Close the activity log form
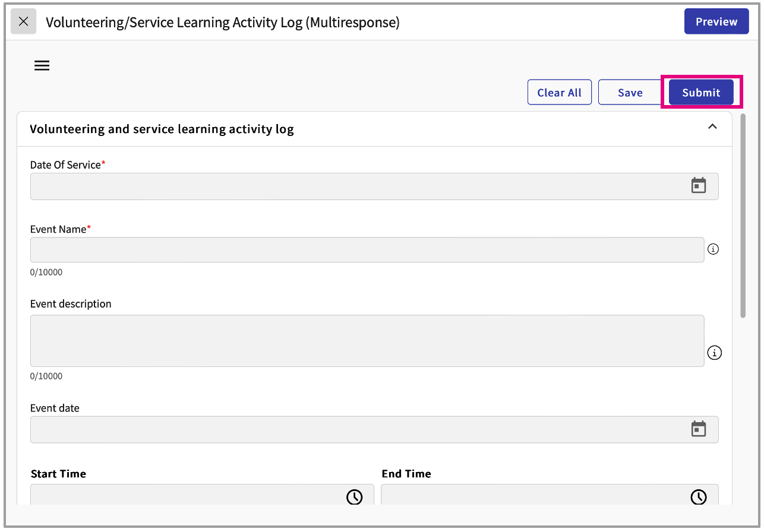 coord(24,22)
